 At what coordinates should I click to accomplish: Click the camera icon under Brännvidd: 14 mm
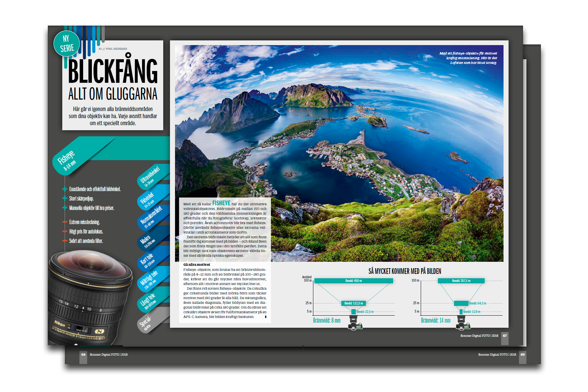[463, 325]
